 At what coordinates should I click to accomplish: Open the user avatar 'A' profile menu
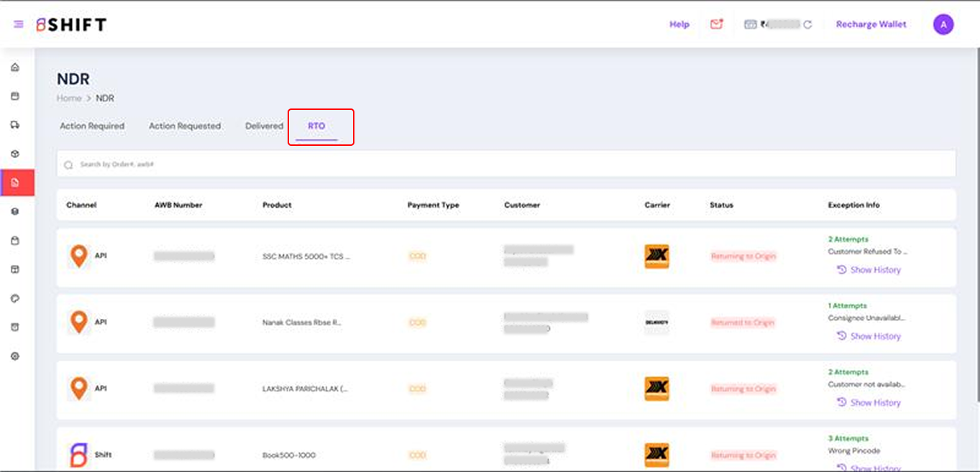click(943, 24)
